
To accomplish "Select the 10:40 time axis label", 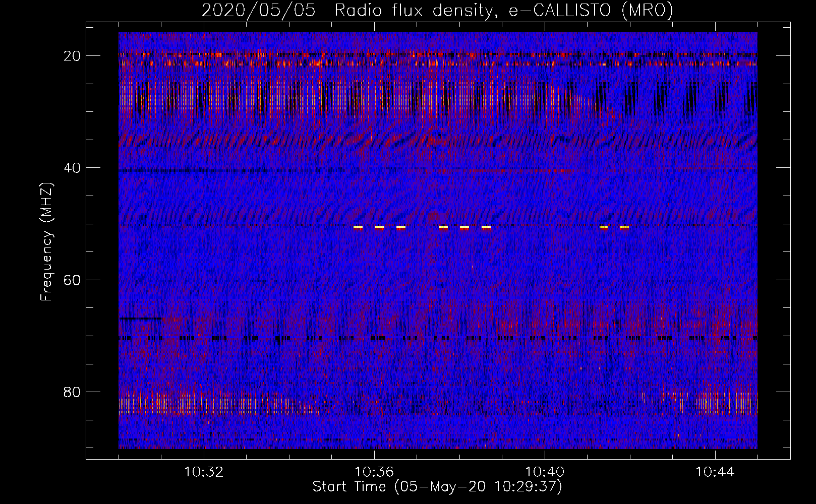I will (x=545, y=472).
